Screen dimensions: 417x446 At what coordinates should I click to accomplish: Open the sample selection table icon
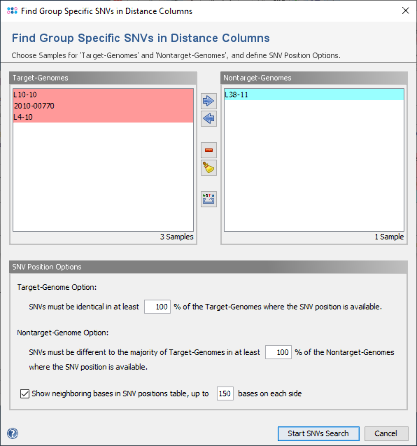point(209,199)
